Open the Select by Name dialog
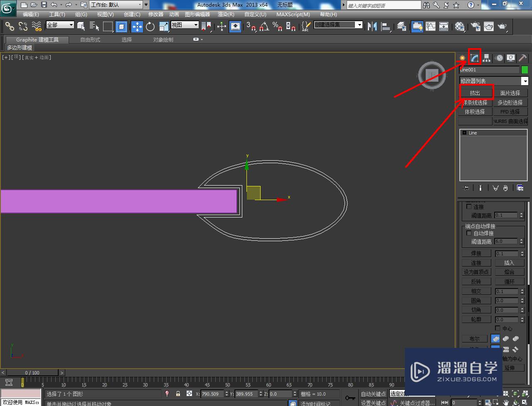Image resolution: width=532 pixels, height=406 pixels. point(94,27)
